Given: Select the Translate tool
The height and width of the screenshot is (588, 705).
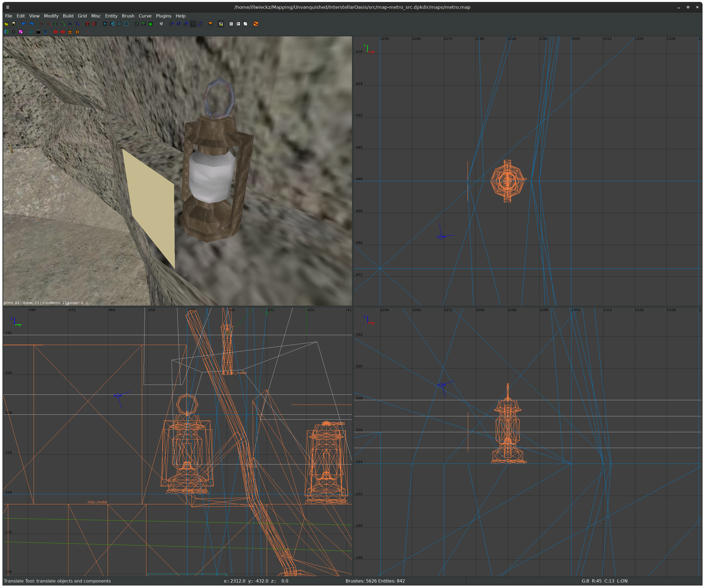Looking at the screenshot, I should coord(172,24).
